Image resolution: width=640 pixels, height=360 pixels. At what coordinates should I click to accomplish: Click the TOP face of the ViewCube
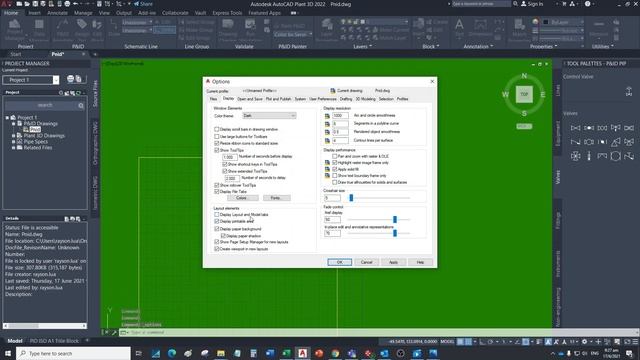click(x=524, y=94)
